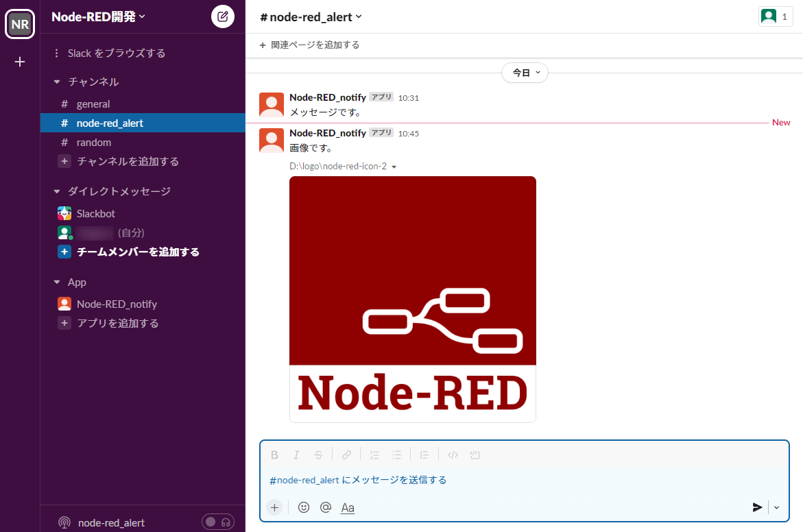
Task: Open the Node-RED logo image
Action: tap(413, 299)
